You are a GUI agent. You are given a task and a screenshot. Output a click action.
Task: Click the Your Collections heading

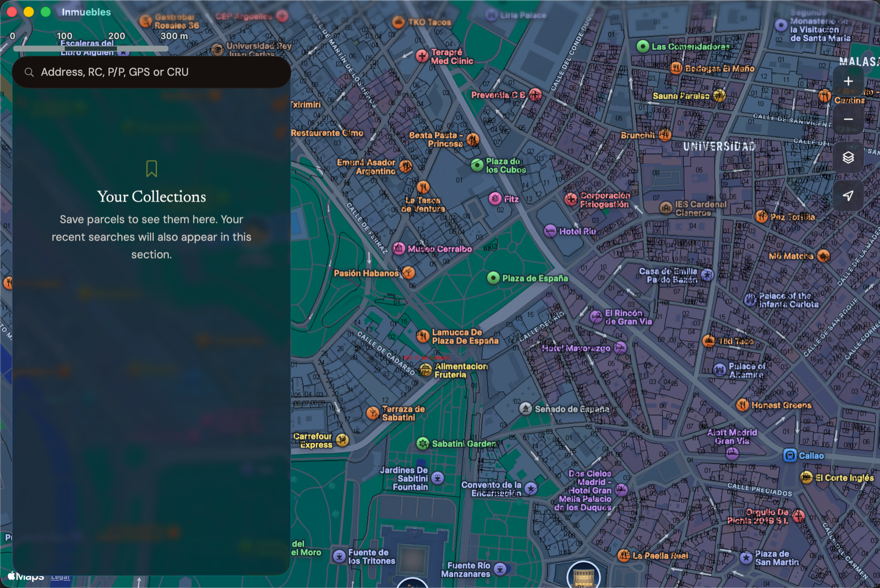(x=152, y=197)
